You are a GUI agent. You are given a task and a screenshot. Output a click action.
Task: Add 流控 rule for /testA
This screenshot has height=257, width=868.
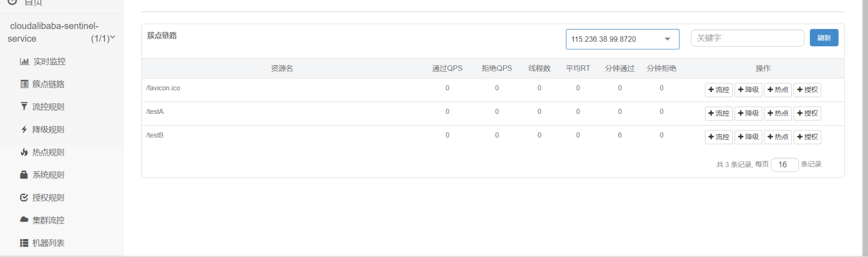(x=719, y=113)
